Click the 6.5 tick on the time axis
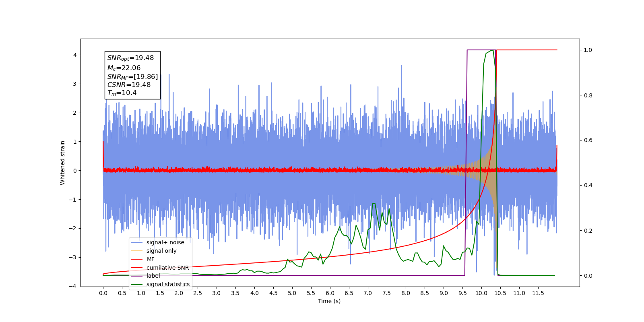Viewport: 644px width, 322px height. pyautogui.click(x=349, y=293)
